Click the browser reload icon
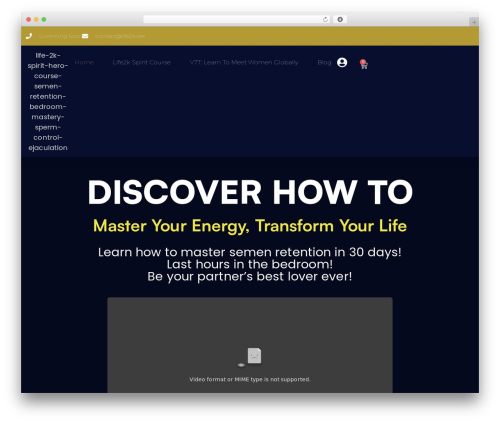Image resolution: width=500 pixels, height=423 pixels. click(x=325, y=19)
